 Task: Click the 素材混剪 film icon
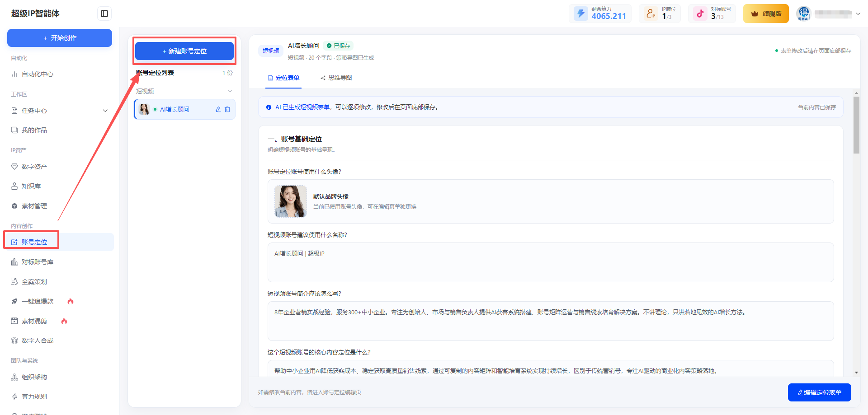pos(14,321)
